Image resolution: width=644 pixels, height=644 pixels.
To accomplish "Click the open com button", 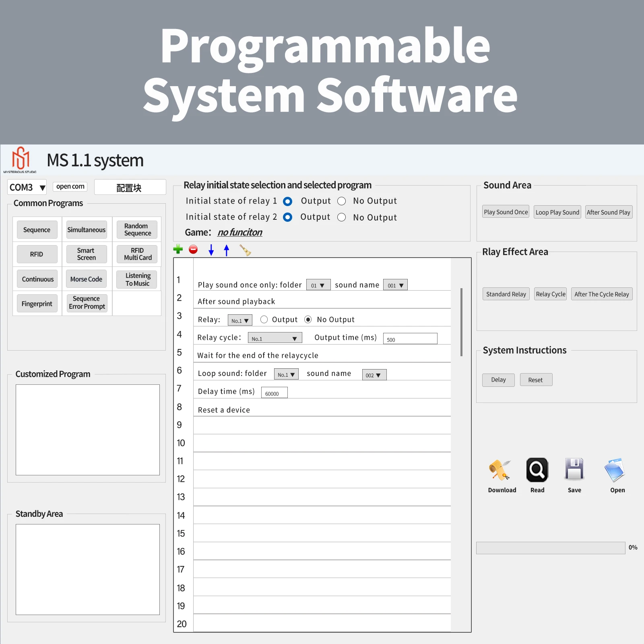I will [70, 186].
